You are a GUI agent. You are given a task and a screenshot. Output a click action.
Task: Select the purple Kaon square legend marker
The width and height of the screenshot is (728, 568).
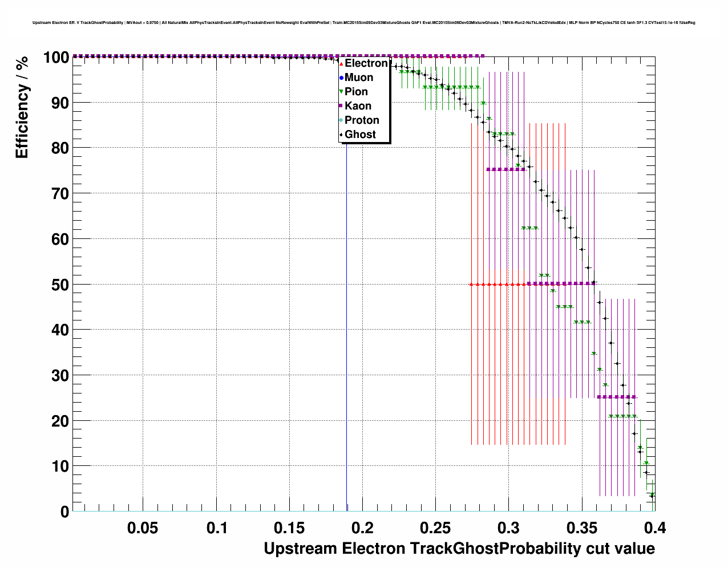pos(341,106)
